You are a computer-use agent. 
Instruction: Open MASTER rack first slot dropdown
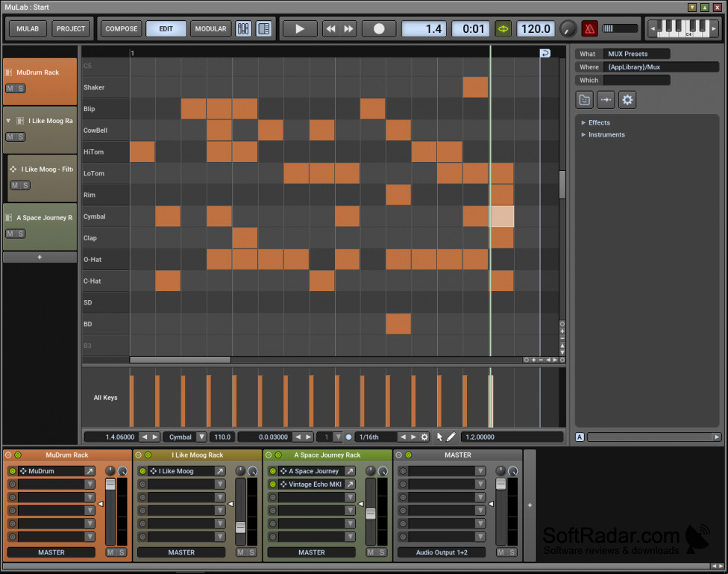click(x=480, y=471)
